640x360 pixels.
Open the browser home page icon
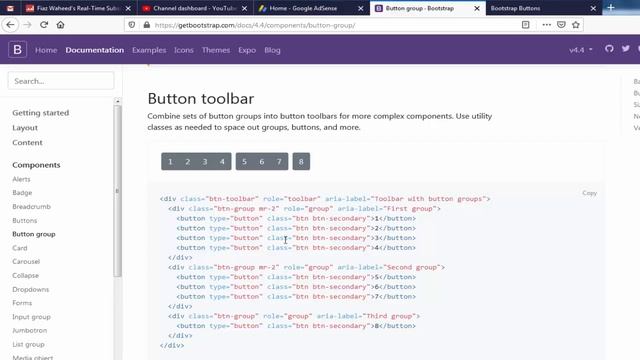(60, 25)
